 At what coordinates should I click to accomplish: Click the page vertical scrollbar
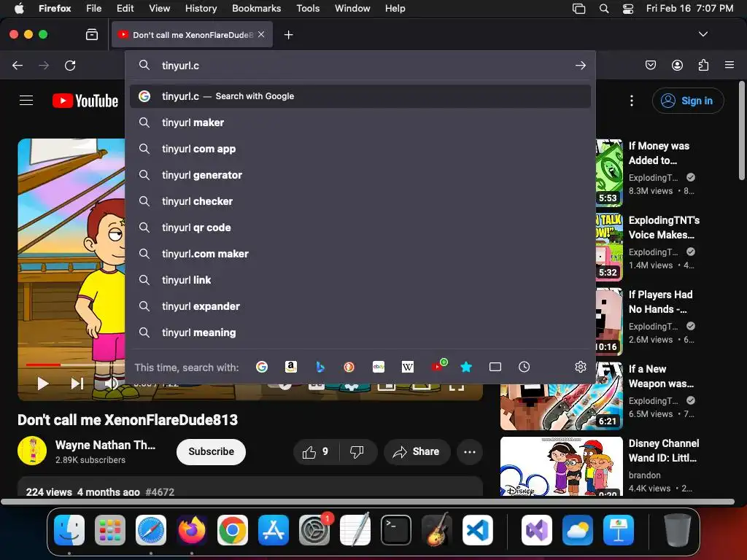pos(741,131)
